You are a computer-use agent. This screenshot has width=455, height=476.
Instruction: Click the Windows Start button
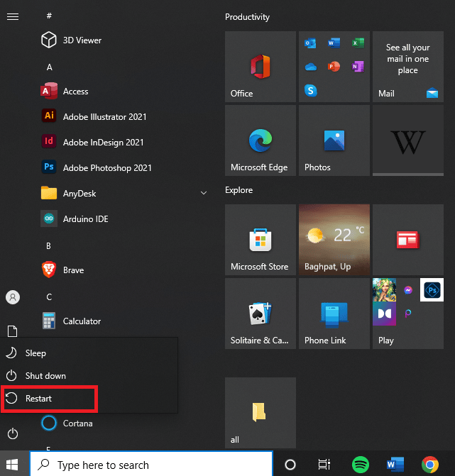click(13, 465)
